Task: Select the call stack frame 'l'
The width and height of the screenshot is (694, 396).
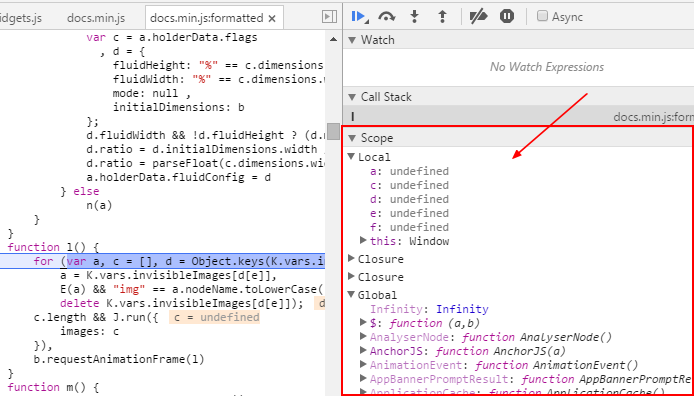Action: tap(518, 117)
